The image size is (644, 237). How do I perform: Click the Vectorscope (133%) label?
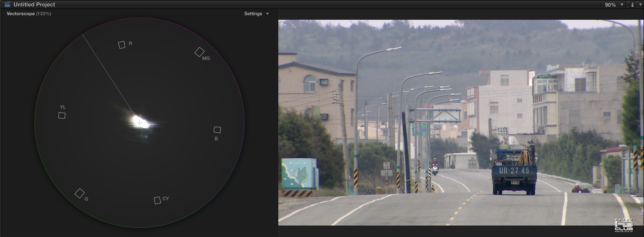(29, 14)
